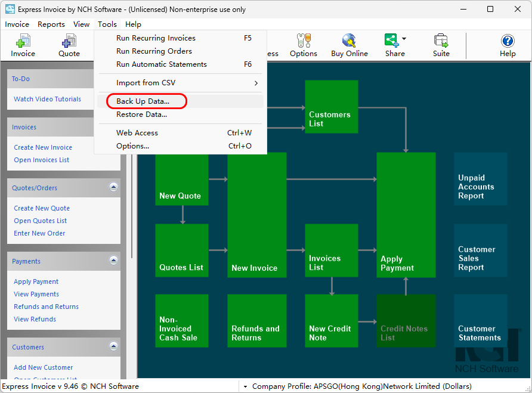Click the Apply Payment sidebar link
532x393 pixels.
point(36,281)
